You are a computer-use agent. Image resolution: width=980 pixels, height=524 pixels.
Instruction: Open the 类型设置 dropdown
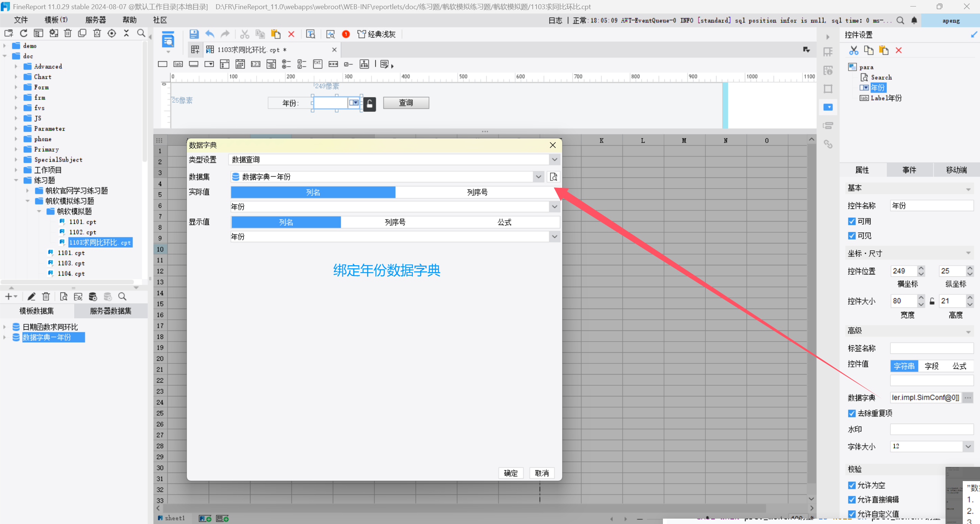click(x=554, y=159)
